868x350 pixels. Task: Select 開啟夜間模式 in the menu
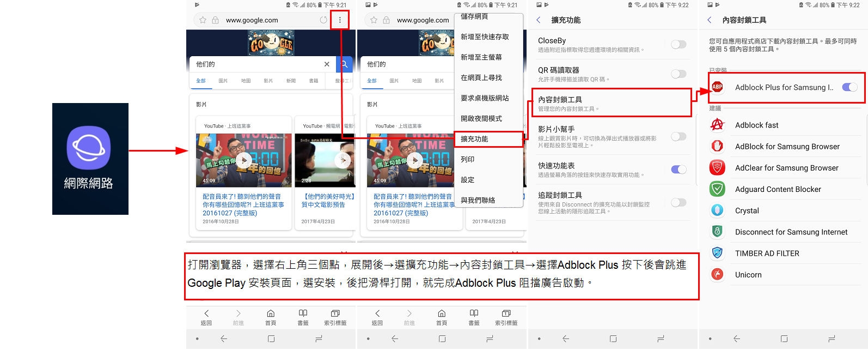(x=489, y=118)
